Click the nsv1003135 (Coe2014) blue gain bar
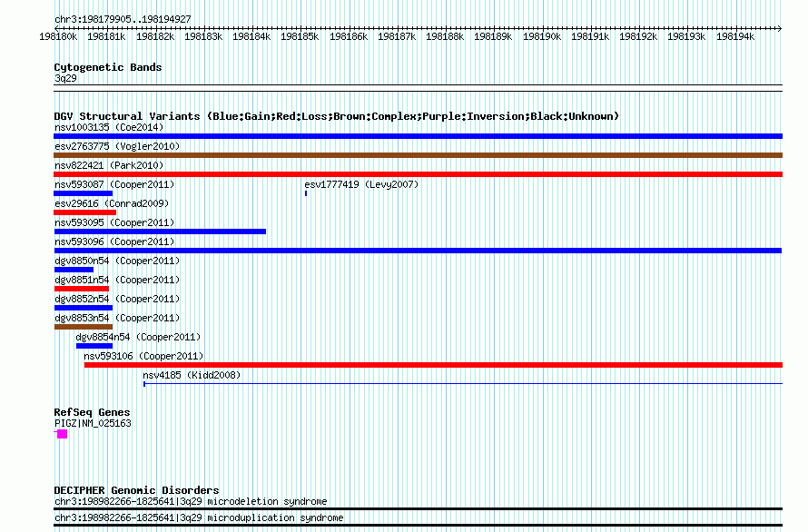Image resolution: width=808 pixels, height=532 pixels. (x=418, y=136)
